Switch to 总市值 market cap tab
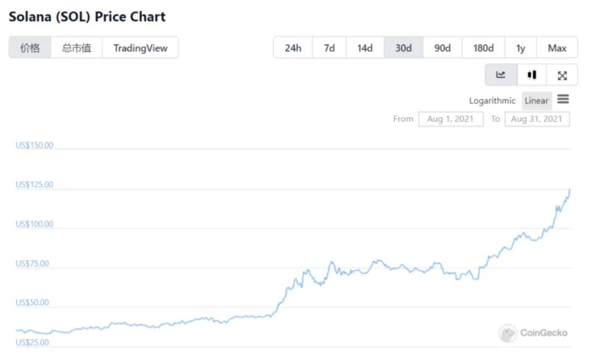The image size is (589, 364). [76, 48]
